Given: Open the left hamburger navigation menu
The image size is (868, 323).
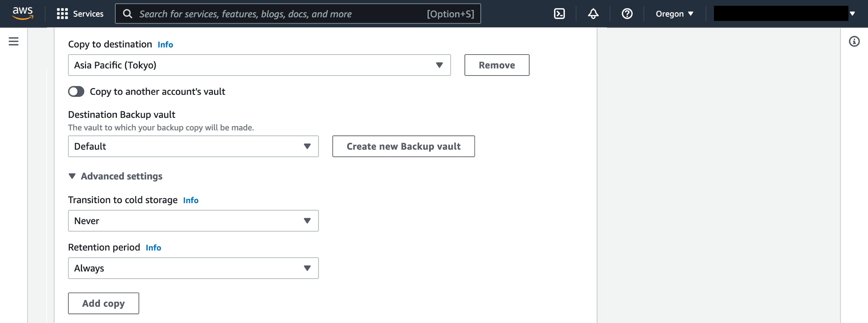Looking at the screenshot, I should click(x=13, y=41).
